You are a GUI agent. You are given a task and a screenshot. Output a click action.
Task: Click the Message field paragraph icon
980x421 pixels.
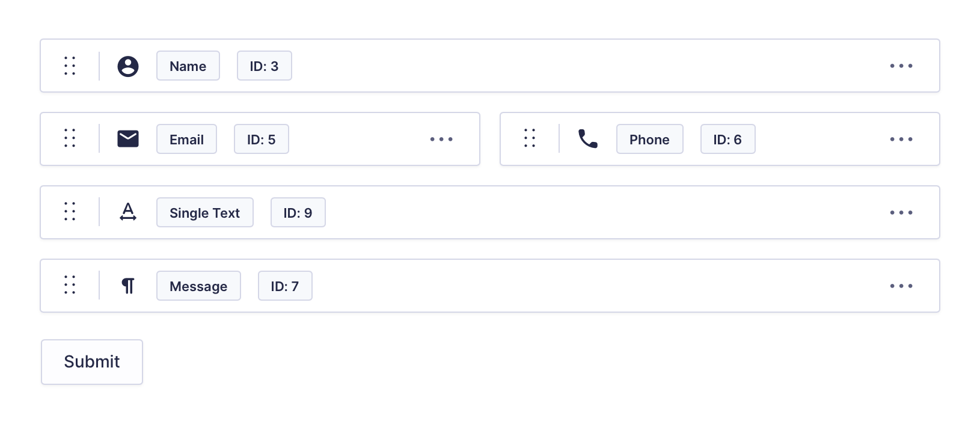(x=128, y=286)
